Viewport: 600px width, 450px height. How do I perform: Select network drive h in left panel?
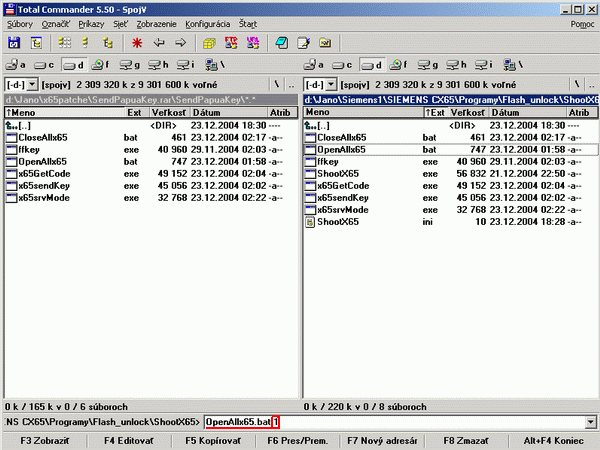click(x=158, y=65)
